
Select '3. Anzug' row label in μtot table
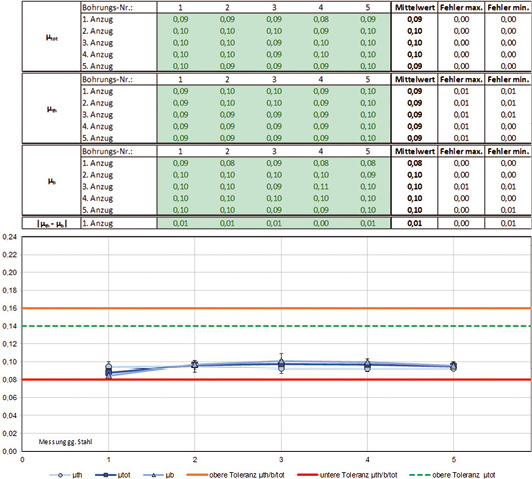click(x=98, y=43)
